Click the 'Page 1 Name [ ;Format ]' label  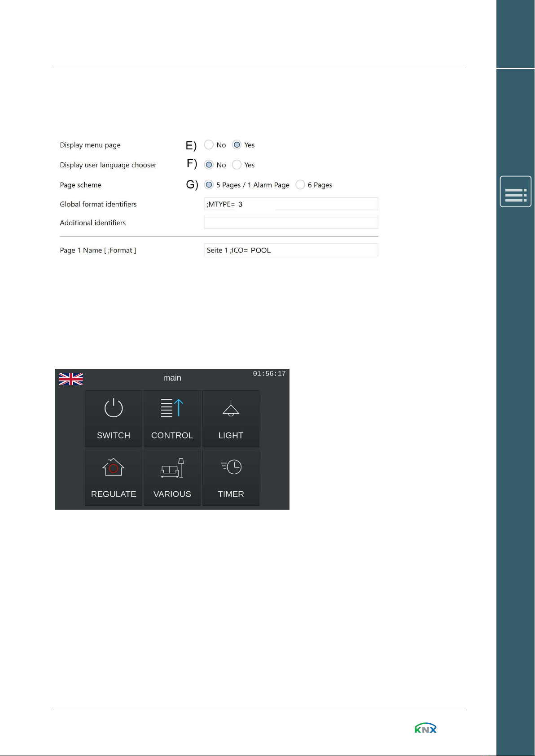tap(98, 250)
